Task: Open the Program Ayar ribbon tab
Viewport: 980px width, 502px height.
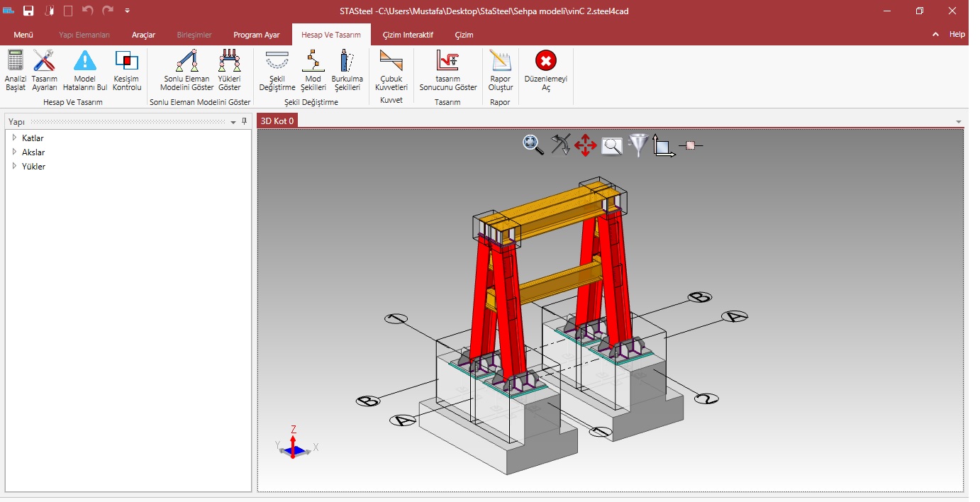Action: [256, 35]
